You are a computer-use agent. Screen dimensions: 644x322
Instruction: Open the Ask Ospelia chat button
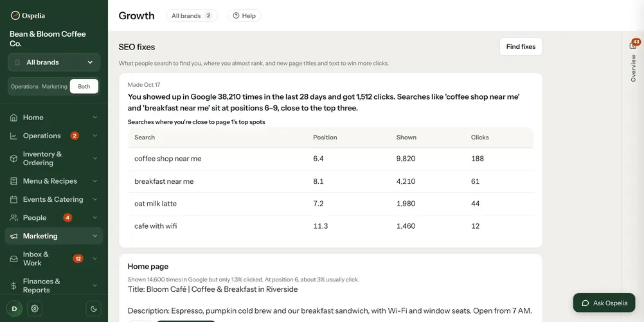click(604, 303)
